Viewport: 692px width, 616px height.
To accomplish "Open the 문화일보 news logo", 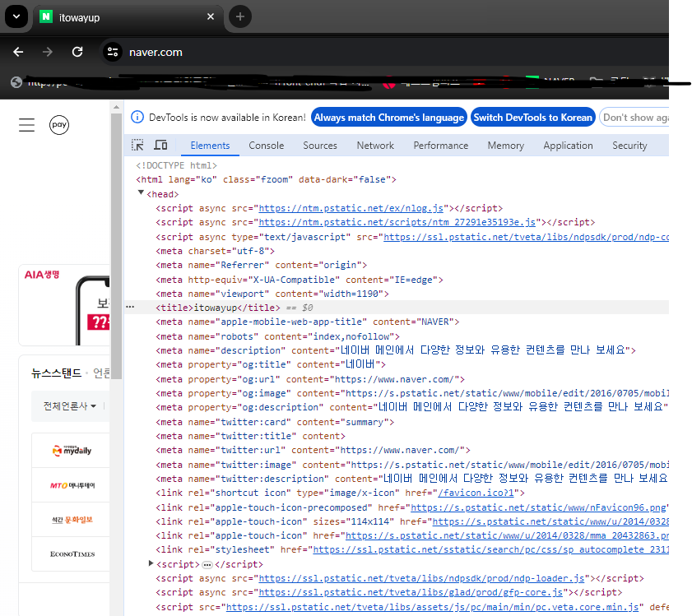I will tap(72, 519).
